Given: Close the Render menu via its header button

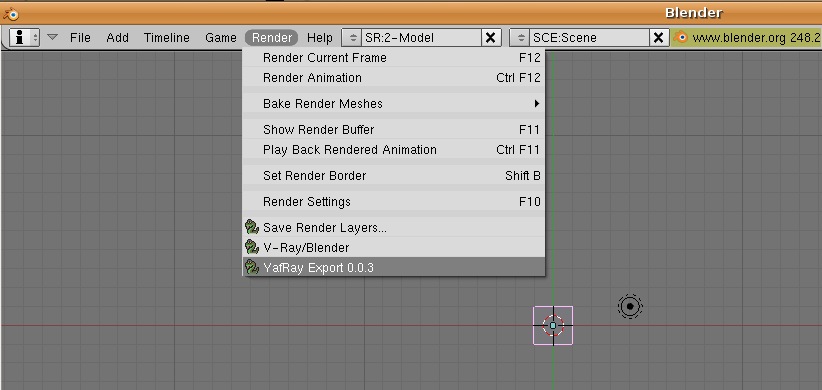Looking at the screenshot, I should (x=272, y=38).
